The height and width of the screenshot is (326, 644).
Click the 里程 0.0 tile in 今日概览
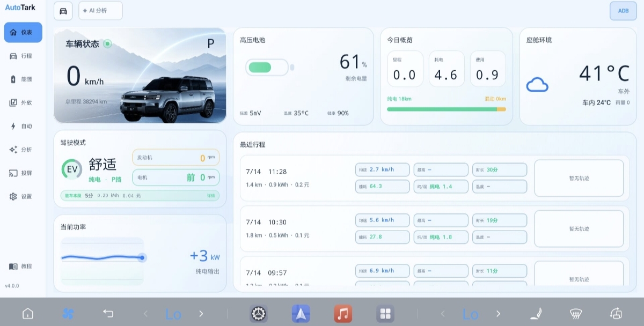tap(405, 69)
